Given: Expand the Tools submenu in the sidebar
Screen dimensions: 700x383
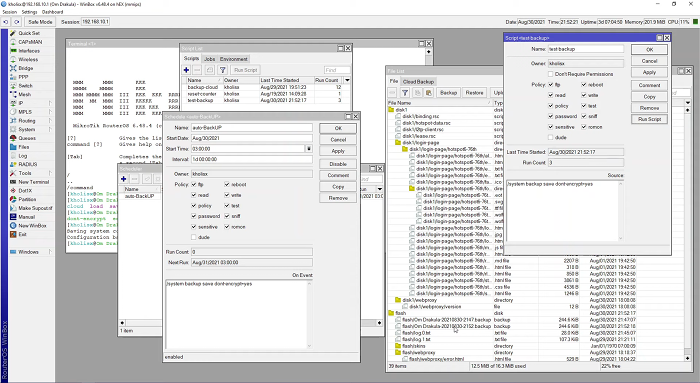Looking at the screenshot, I should [x=50, y=173].
